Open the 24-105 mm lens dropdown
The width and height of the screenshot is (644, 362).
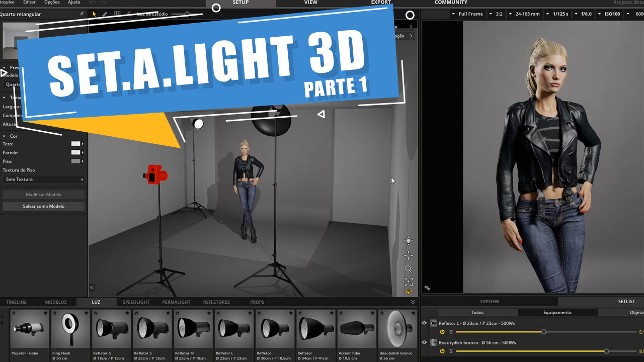524,14
